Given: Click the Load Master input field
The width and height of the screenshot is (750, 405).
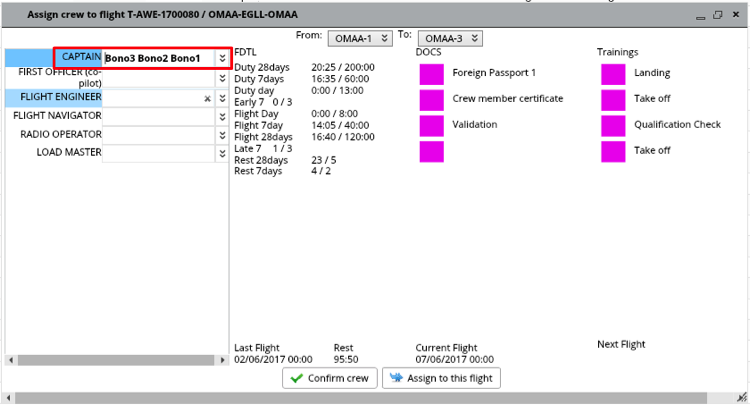Looking at the screenshot, I should pos(158,154).
